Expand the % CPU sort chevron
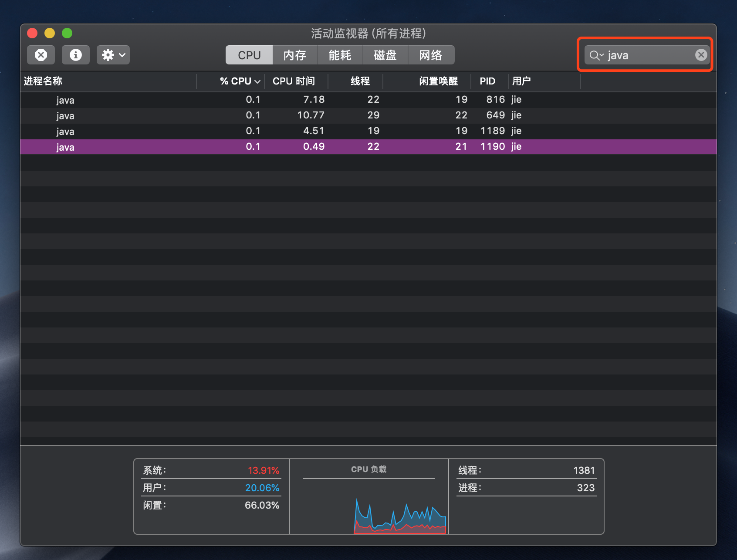 [x=257, y=81]
